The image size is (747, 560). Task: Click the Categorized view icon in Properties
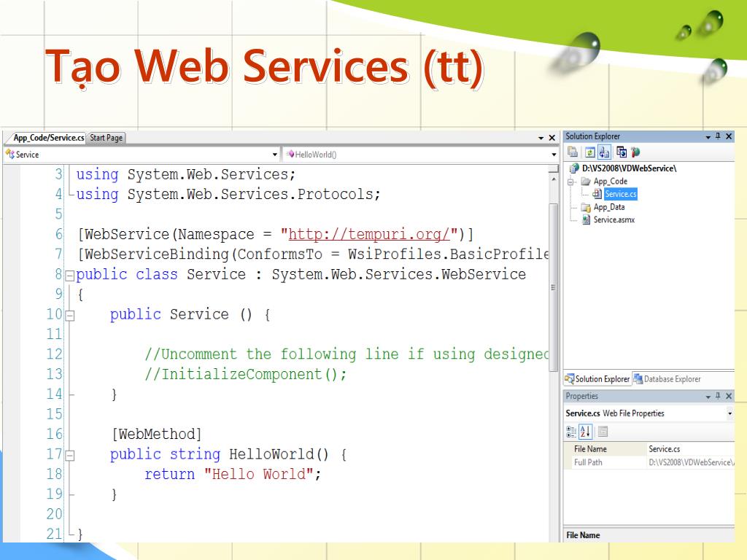(x=571, y=432)
